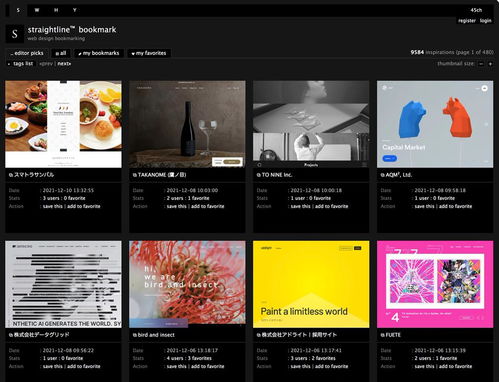This screenshot has width=499, height=382.
Task: Go to the next page
Action: pos(64,63)
